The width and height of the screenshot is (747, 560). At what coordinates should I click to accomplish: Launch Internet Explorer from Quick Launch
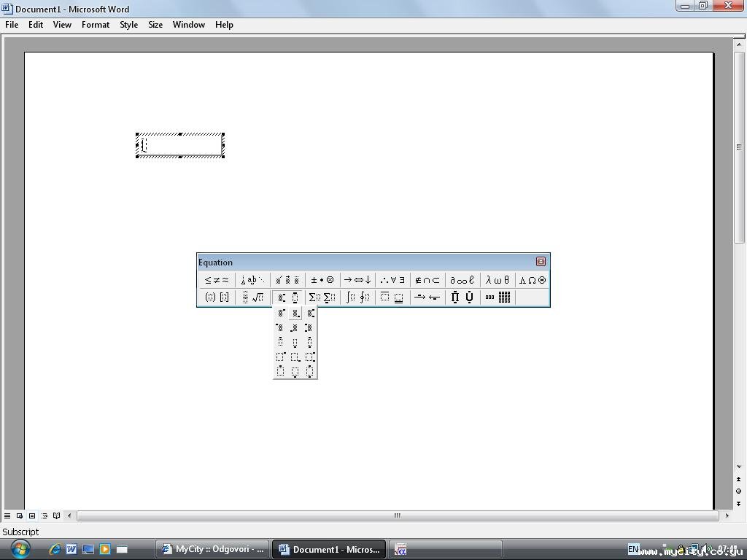click(55, 549)
